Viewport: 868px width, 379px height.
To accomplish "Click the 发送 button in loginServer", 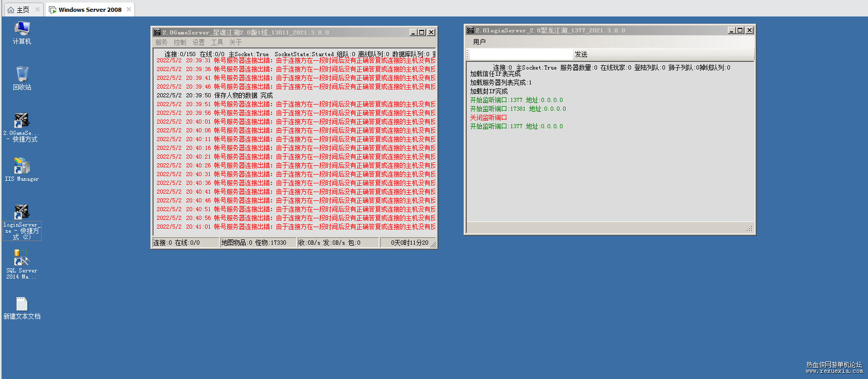I will (581, 54).
